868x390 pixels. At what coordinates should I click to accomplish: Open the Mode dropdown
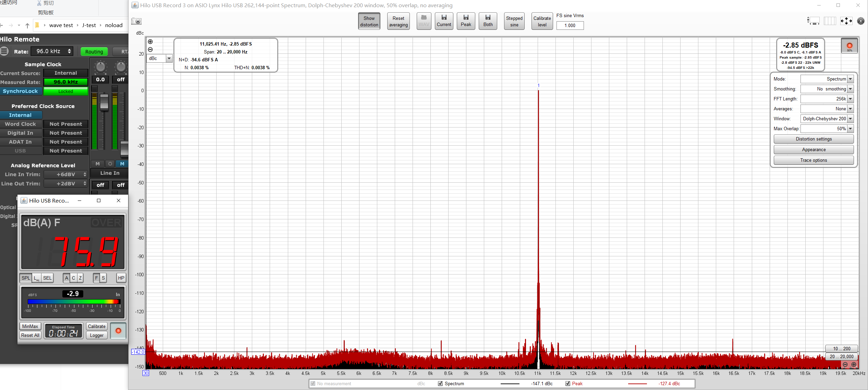click(827, 79)
